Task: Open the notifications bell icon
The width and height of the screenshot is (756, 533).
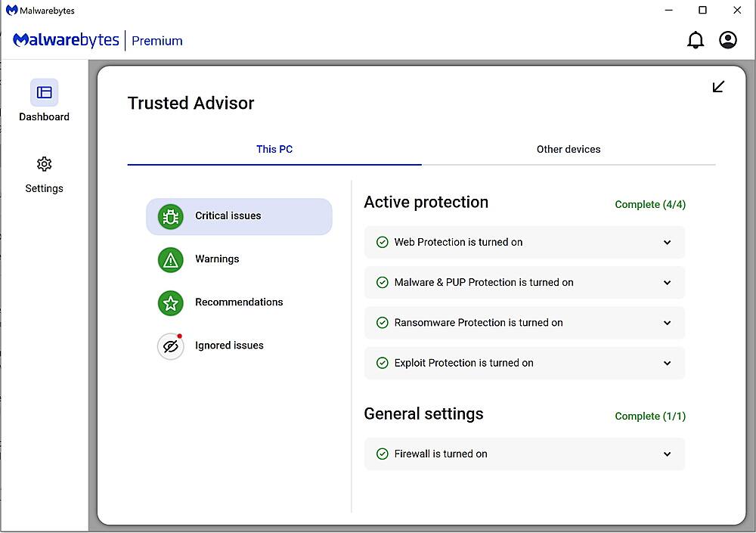Action: point(696,40)
